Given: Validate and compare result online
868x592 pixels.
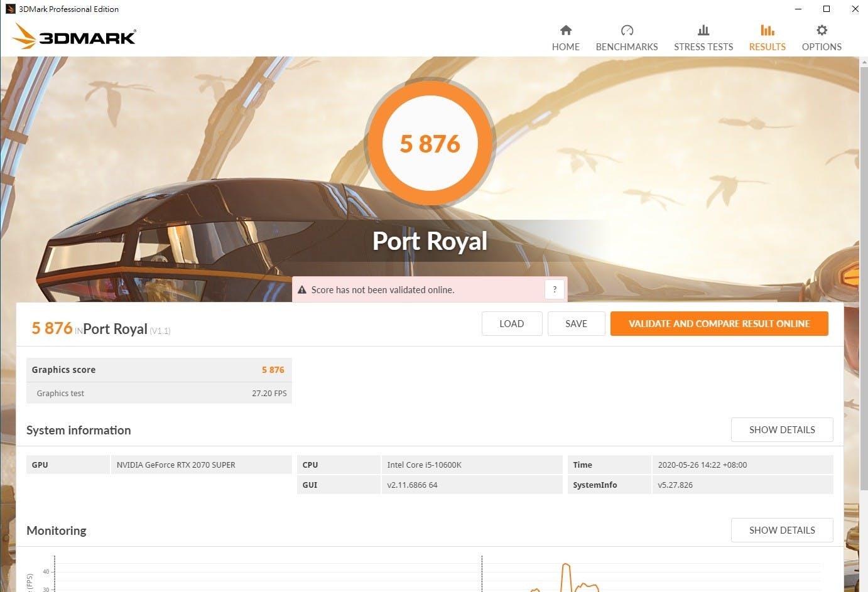Looking at the screenshot, I should [719, 324].
